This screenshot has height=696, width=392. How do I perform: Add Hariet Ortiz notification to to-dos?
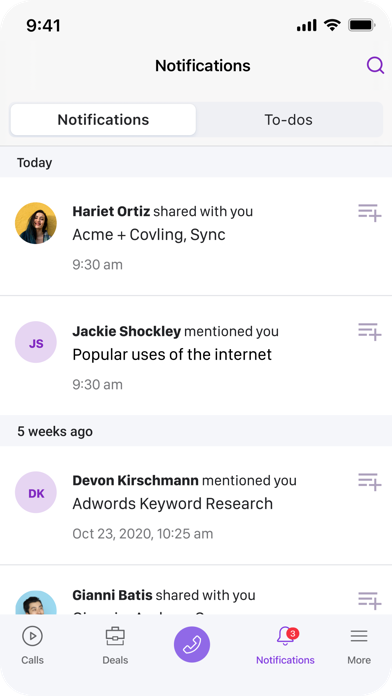pyautogui.click(x=370, y=213)
